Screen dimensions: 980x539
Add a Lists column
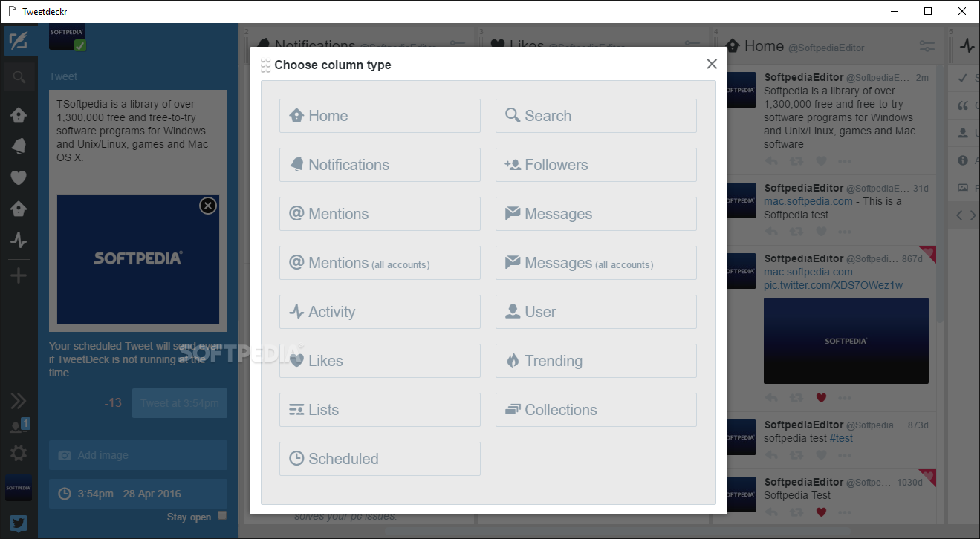tap(380, 410)
